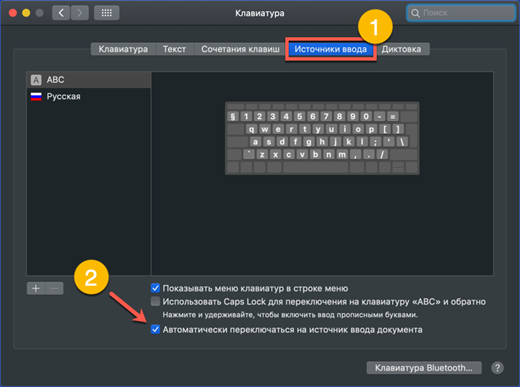Remove selected input source with the minus button
Image resolution: width=520 pixels, height=387 pixels.
(54, 288)
